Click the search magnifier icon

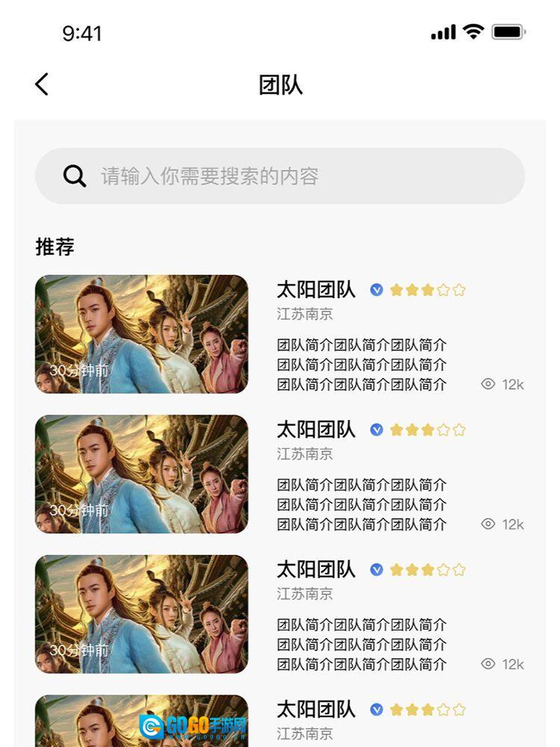(75, 176)
